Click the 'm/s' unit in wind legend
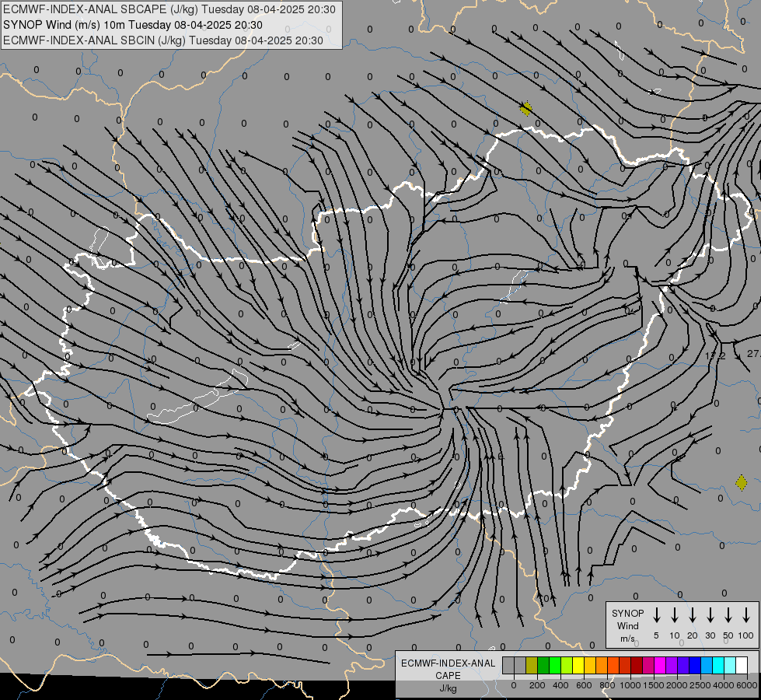This screenshot has height=700, width=761. tap(627, 639)
